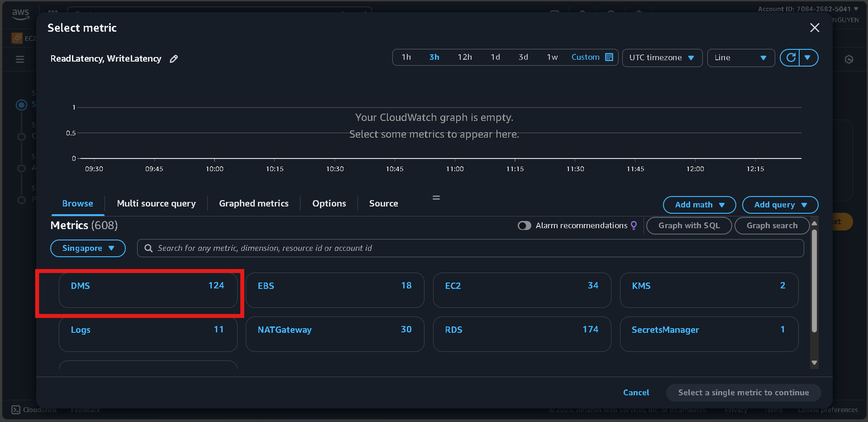Click the scrollbar down arrow in the metrics list
This screenshot has width=868, height=422.
point(814,363)
